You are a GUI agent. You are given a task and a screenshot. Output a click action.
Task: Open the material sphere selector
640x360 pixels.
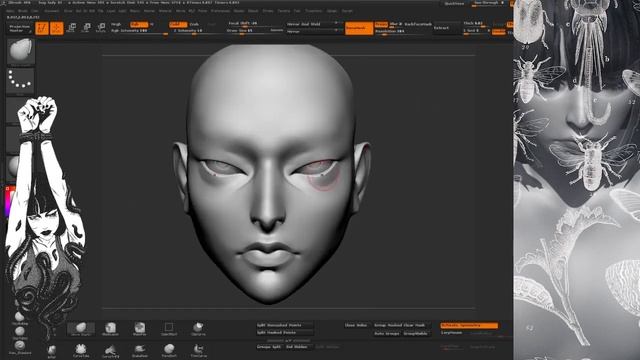pyautogui.click(x=13, y=167)
